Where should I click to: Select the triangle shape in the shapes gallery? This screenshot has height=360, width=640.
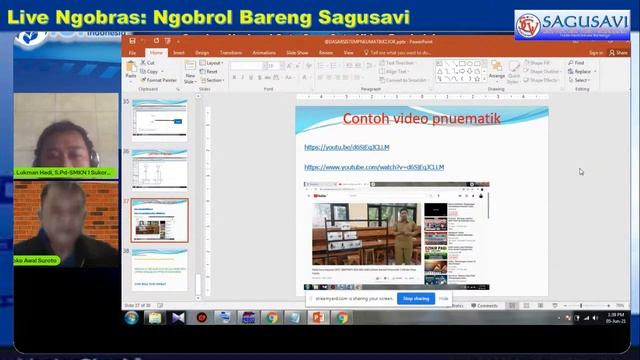click(439, 71)
